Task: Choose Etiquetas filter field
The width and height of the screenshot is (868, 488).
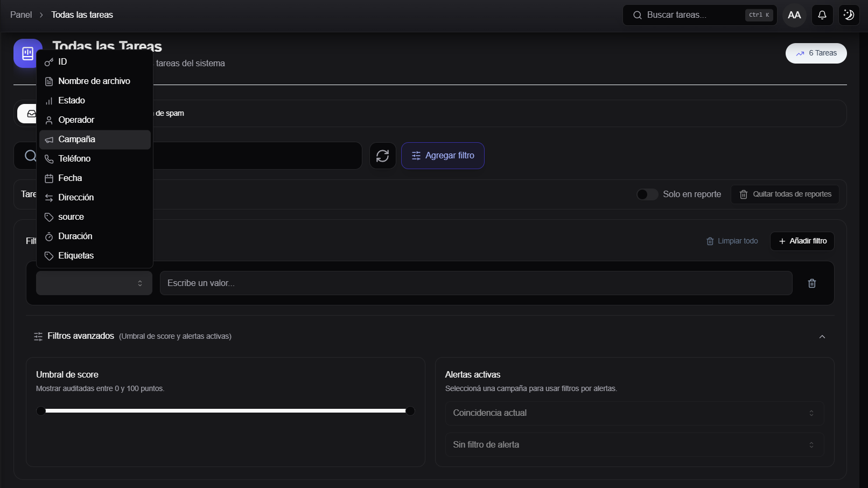Action: pos(95,256)
